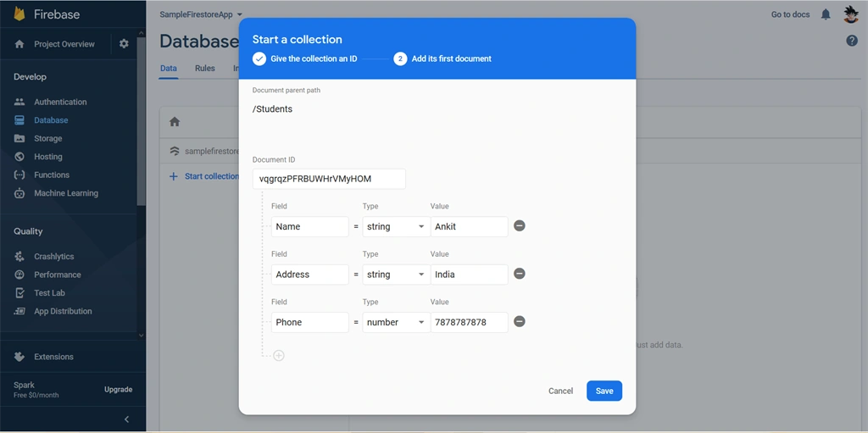
Task: Go to Functions in sidebar
Action: 52,175
